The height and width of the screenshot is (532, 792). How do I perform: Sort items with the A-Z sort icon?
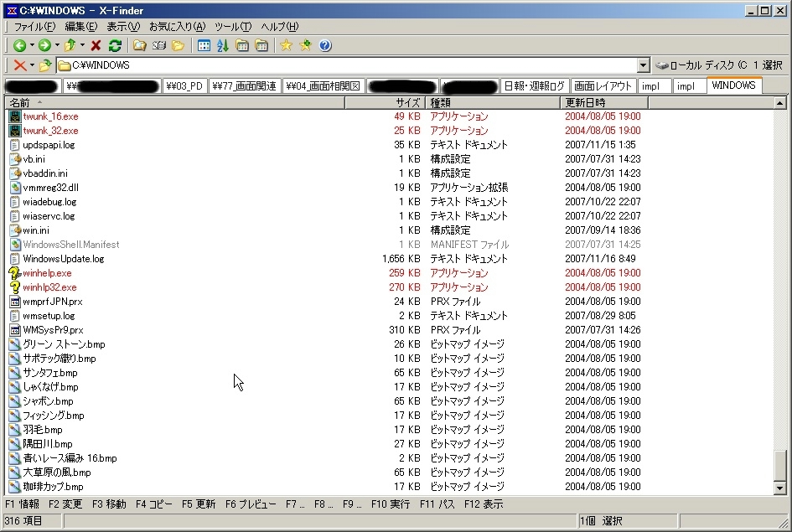tap(223, 46)
